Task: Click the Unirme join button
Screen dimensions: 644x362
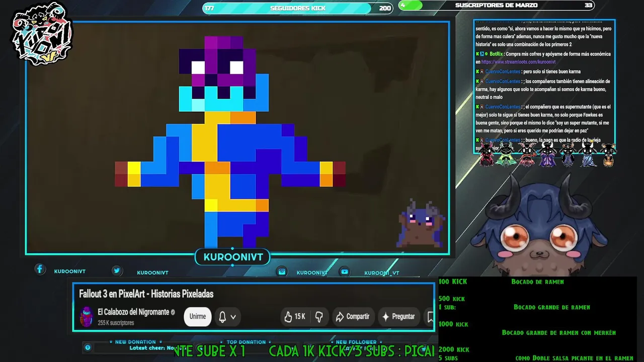Action: click(x=198, y=317)
